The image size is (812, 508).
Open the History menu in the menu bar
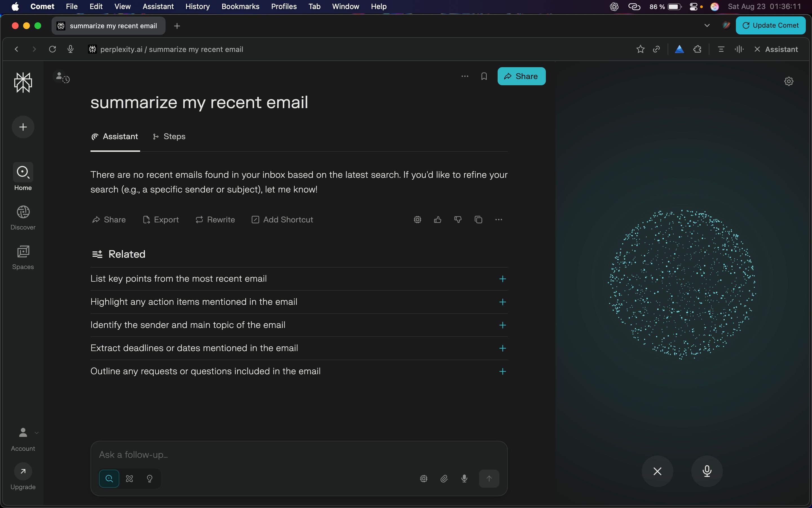point(197,6)
